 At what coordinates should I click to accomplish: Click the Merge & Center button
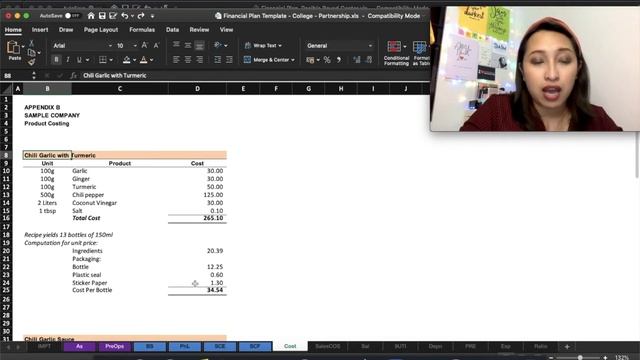click(269, 60)
